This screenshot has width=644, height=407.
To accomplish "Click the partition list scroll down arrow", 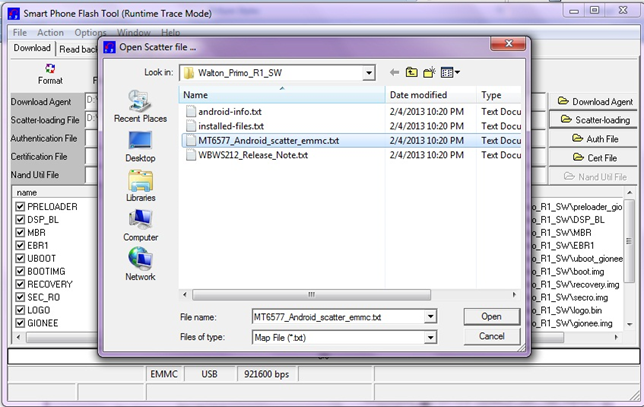I will coord(629,324).
